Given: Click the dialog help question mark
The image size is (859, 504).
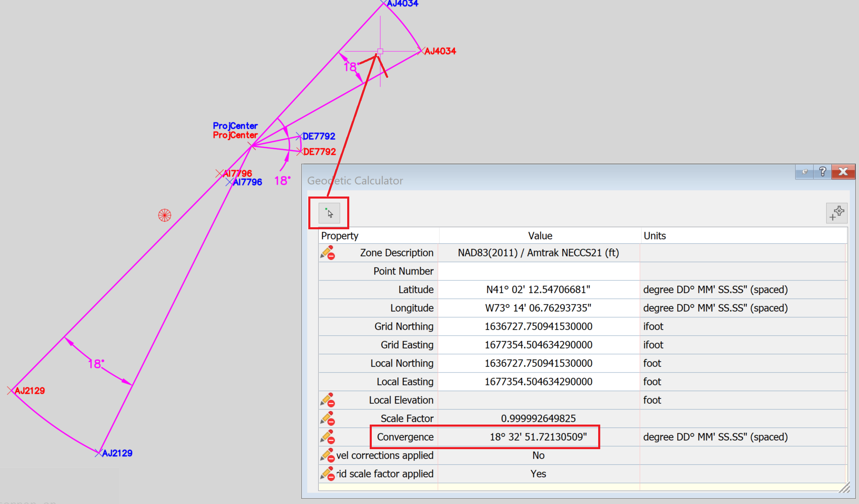Looking at the screenshot, I should point(822,172).
